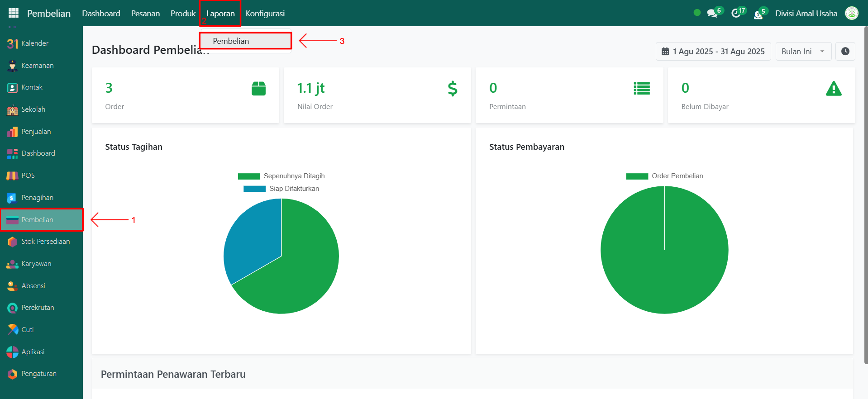
Task: Open the Konfigurasi menu
Action: 265,13
